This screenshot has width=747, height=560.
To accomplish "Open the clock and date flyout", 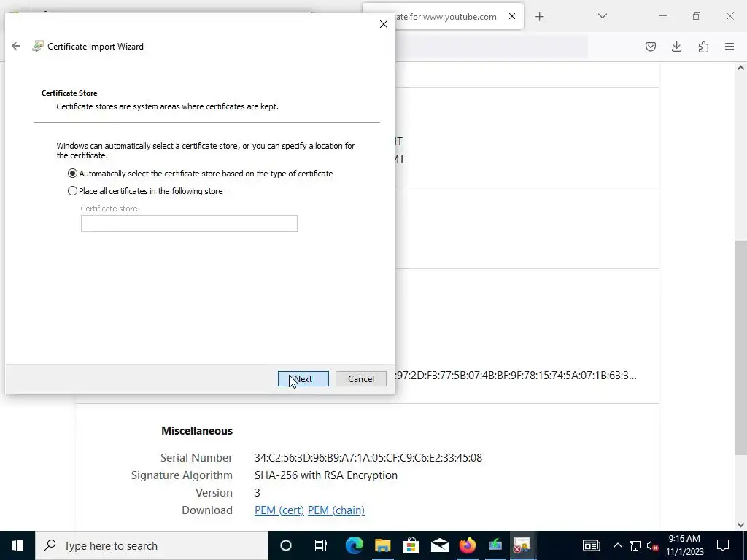I will point(684,545).
